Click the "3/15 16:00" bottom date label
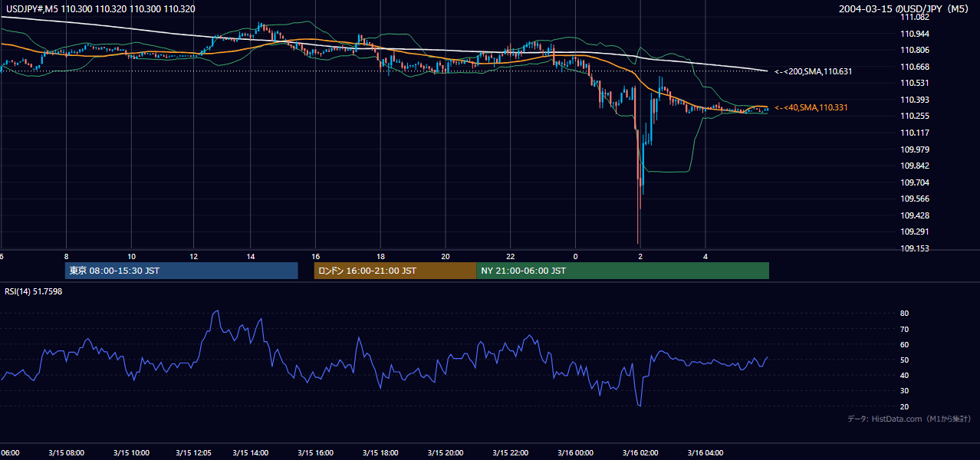The width and height of the screenshot is (980, 460). point(316,453)
